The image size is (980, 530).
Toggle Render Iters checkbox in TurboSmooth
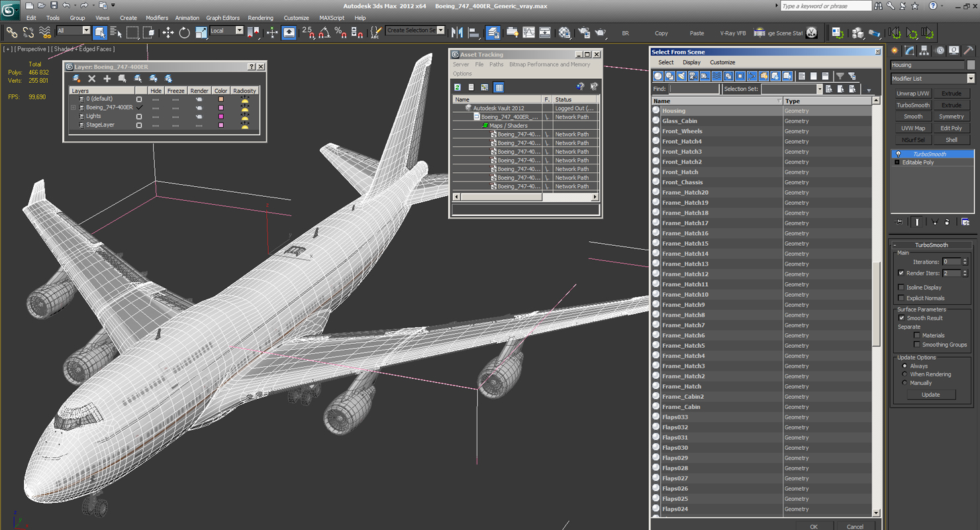tap(901, 273)
